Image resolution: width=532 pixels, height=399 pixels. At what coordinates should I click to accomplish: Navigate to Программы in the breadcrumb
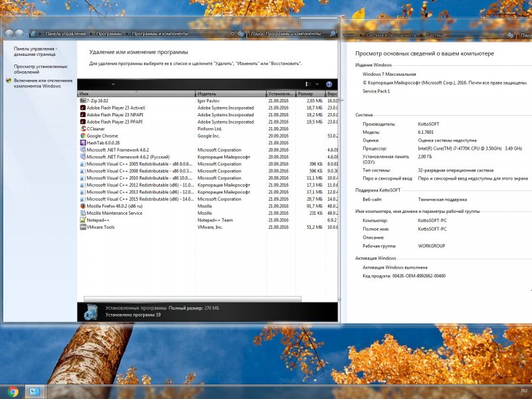pos(108,34)
